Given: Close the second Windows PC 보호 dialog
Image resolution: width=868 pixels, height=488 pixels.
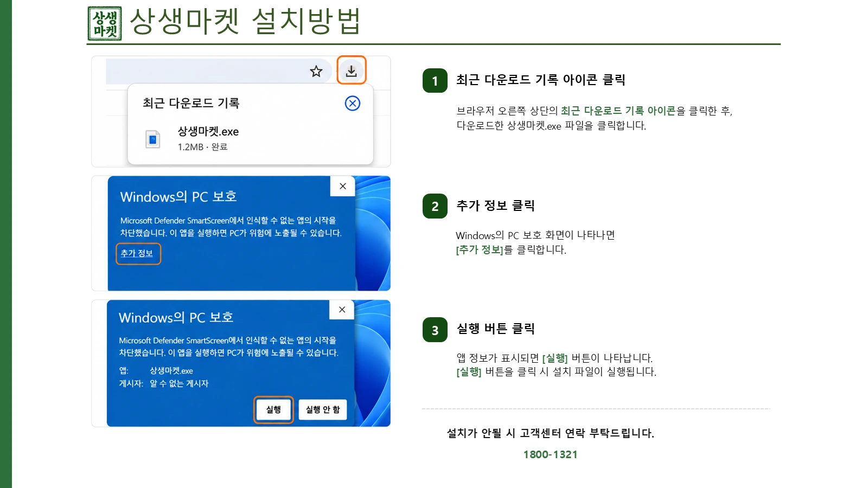Looking at the screenshot, I should coord(342,310).
